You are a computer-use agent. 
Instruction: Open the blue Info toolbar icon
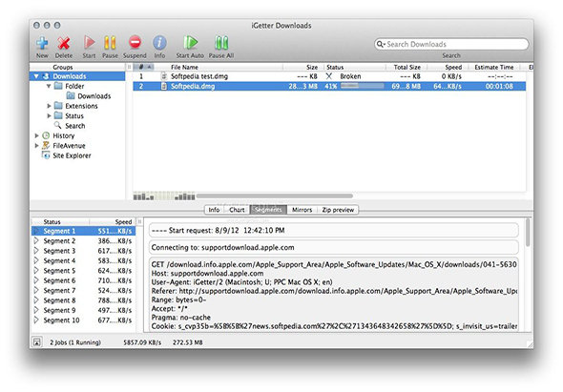click(x=159, y=42)
